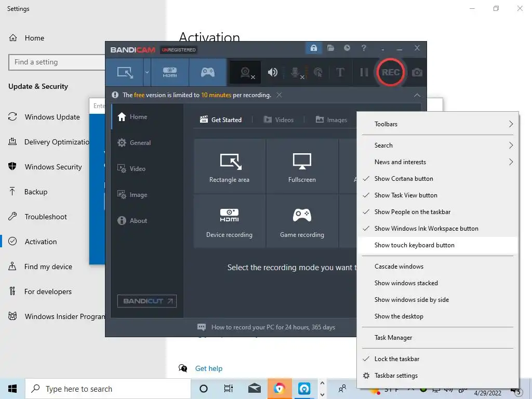Uncheck Show Windows Ink Workspace button
The width and height of the screenshot is (532, 399).
(x=437, y=229)
